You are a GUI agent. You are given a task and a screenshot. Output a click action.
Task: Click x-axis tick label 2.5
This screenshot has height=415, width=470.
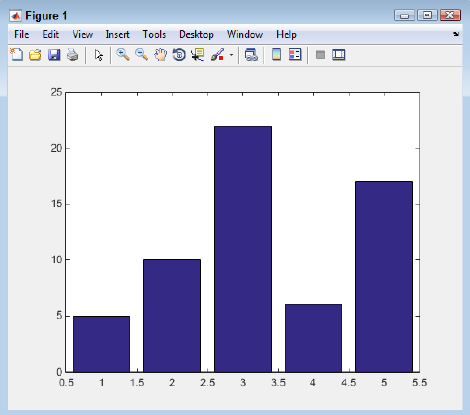208,383
